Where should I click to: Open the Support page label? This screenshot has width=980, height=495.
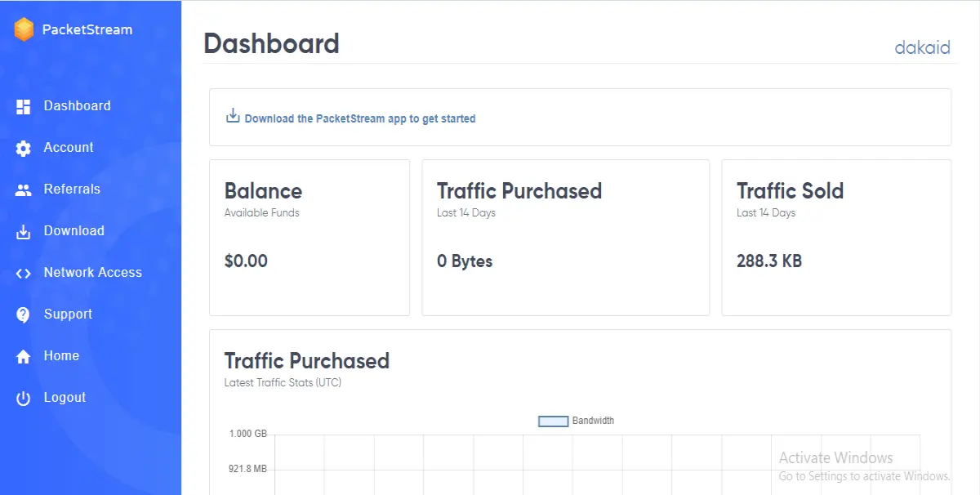point(68,314)
